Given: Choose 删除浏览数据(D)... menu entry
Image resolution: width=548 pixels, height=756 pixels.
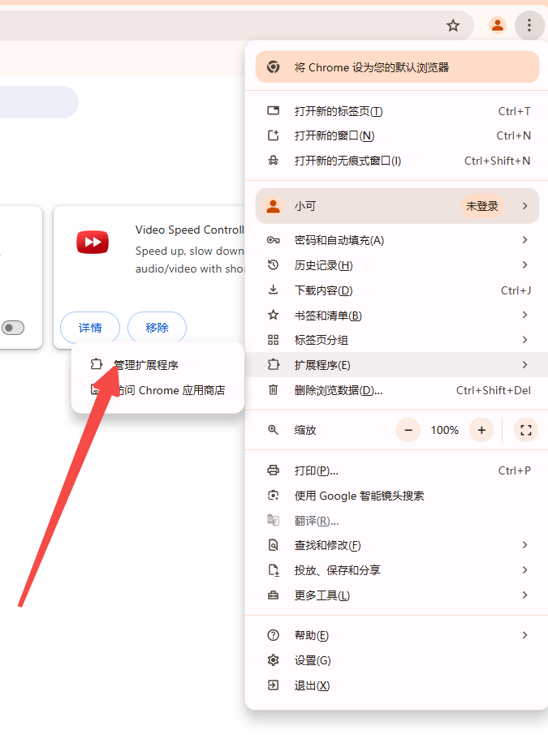Looking at the screenshot, I should click(x=396, y=390).
